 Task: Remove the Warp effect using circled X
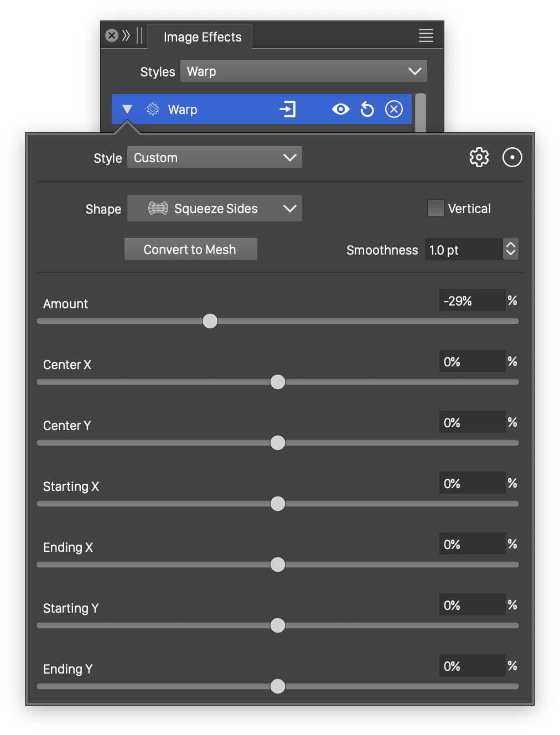tap(393, 109)
